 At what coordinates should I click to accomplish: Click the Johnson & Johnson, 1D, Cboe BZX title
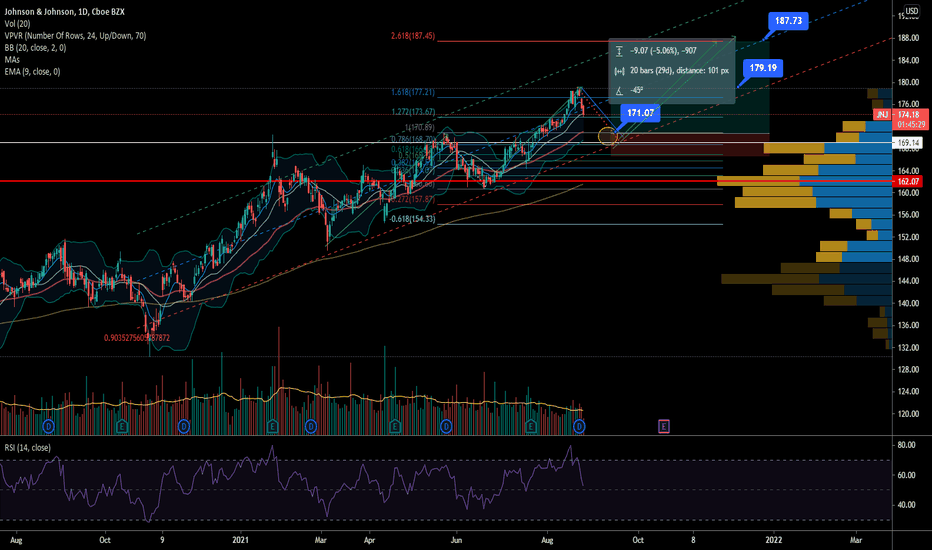click(64, 12)
